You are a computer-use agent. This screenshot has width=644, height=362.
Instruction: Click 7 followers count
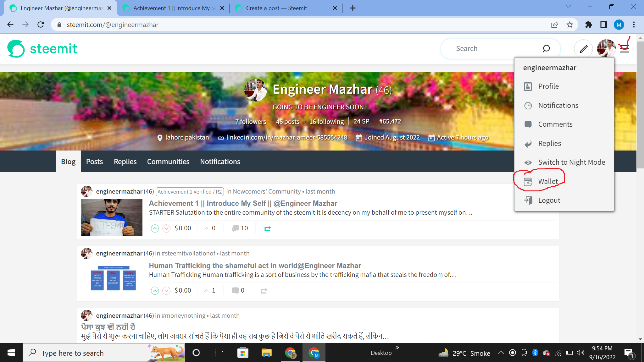251,122
